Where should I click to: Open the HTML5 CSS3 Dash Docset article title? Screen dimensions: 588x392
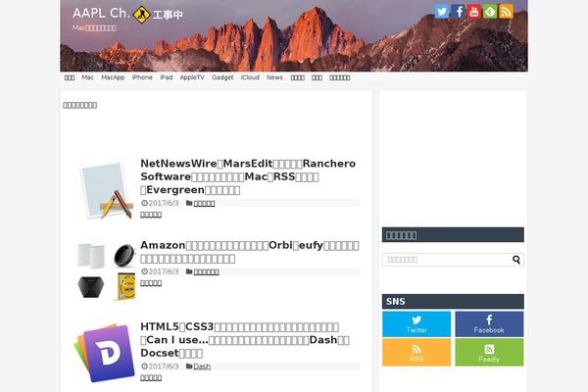click(245, 340)
